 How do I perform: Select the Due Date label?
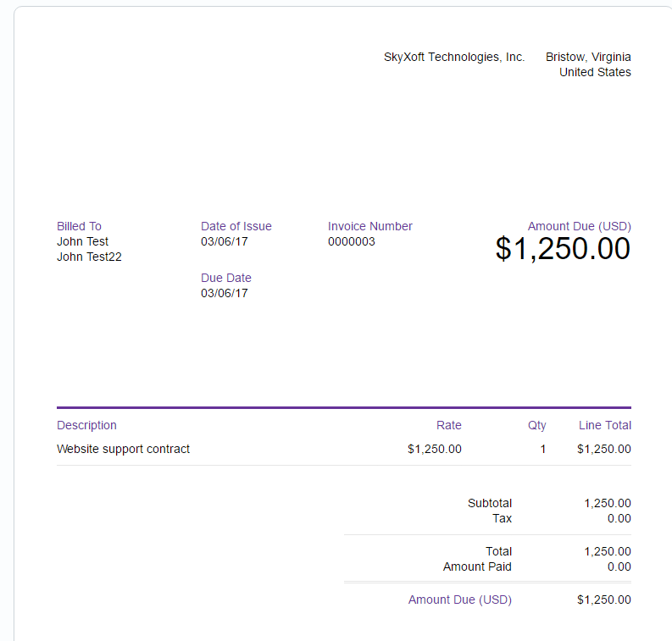click(x=226, y=278)
